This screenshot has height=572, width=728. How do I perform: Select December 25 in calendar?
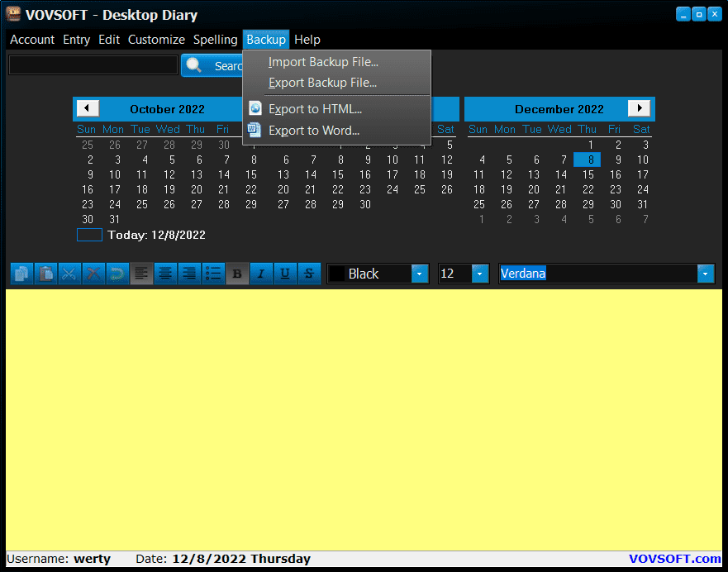[479, 204]
